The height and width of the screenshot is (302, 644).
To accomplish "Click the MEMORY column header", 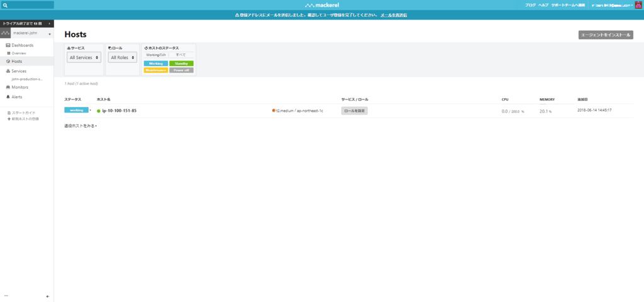I will coord(547,99).
